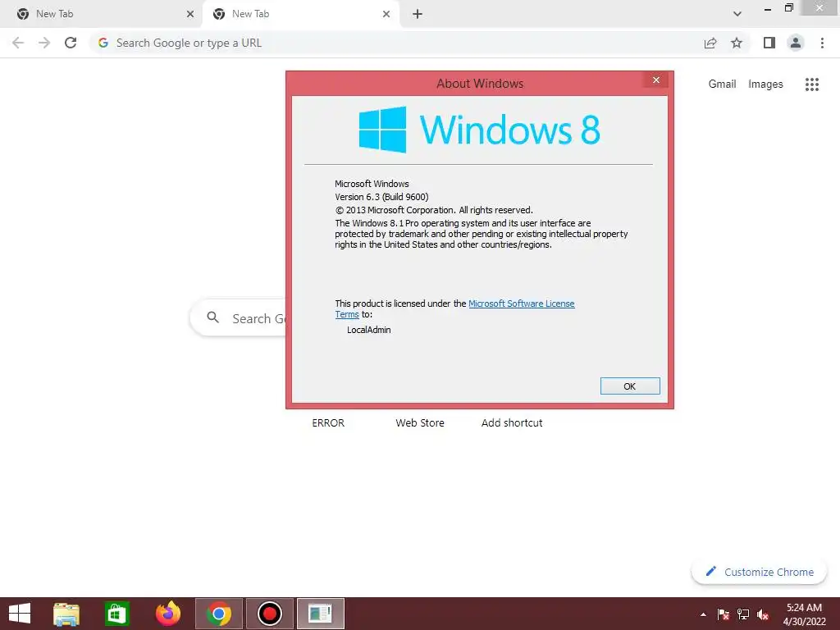The image size is (840, 630).
Task: Open Action Center flag icon
Action: coord(724,614)
